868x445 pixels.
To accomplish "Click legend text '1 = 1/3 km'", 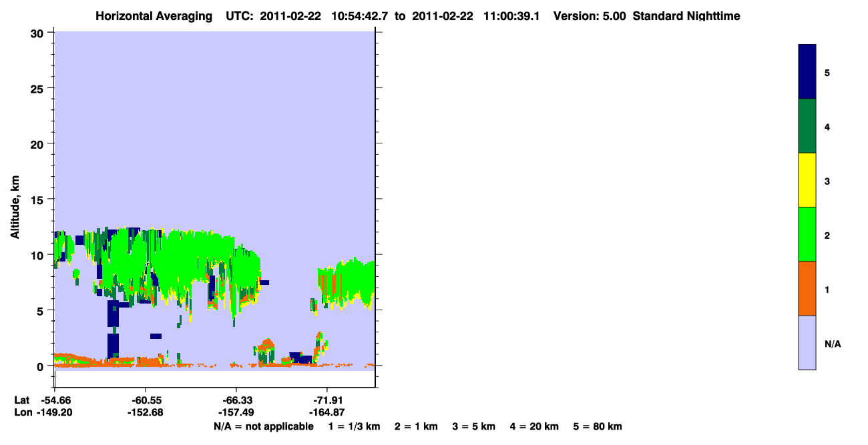I will 354,426.
